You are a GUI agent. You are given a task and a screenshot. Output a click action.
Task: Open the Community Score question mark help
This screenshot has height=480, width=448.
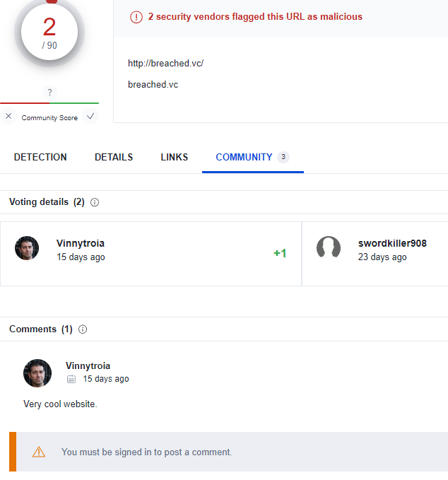click(49, 92)
